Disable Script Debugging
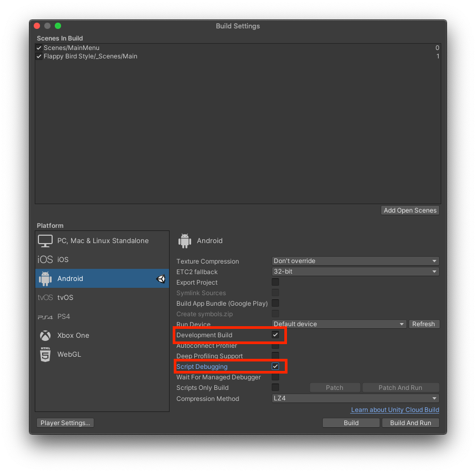This screenshot has width=476, height=473. click(275, 366)
